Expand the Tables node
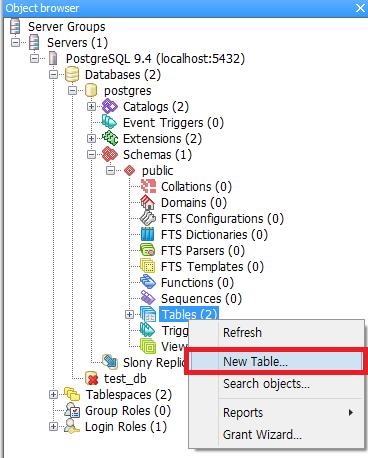The height and width of the screenshot is (458, 368). [129, 314]
